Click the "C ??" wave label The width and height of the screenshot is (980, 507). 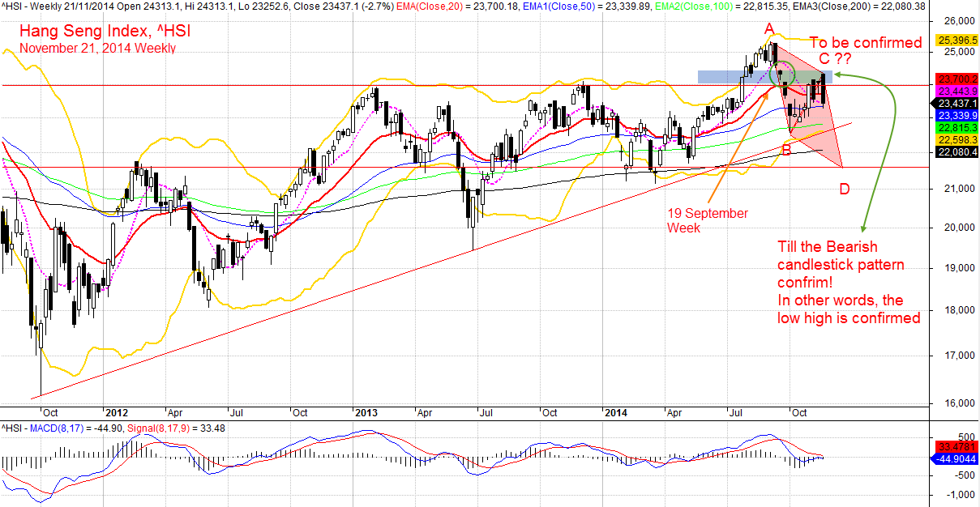[835, 58]
